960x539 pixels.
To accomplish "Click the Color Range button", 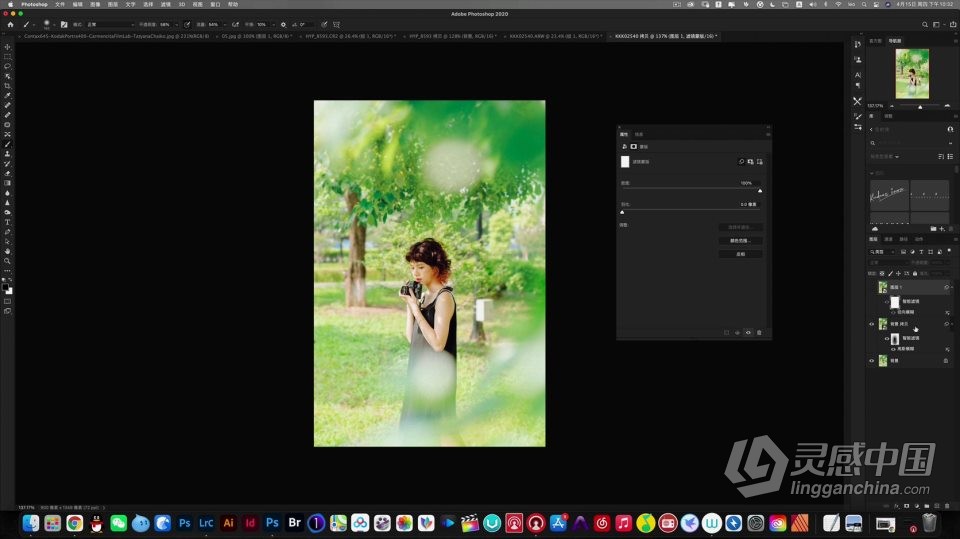I will (741, 241).
